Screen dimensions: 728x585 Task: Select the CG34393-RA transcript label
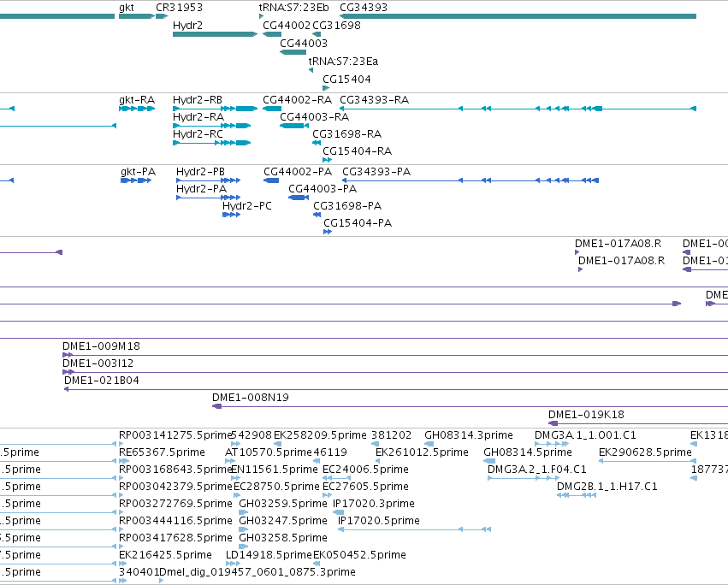[x=374, y=100]
